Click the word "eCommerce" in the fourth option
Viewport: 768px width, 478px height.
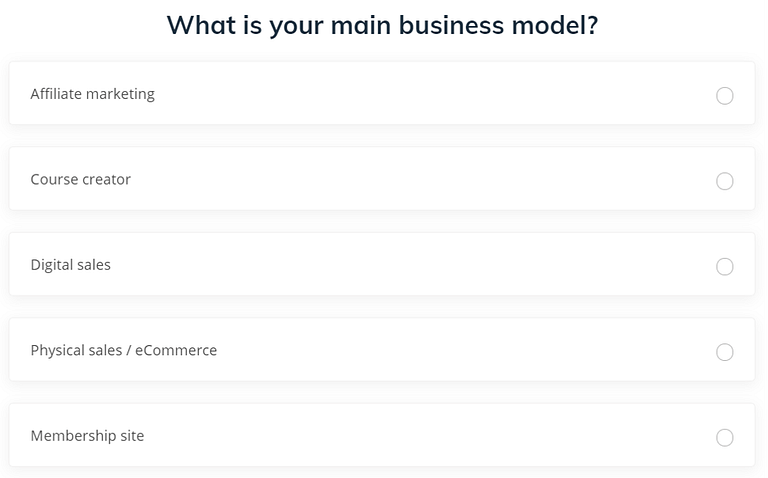tap(176, 351)
